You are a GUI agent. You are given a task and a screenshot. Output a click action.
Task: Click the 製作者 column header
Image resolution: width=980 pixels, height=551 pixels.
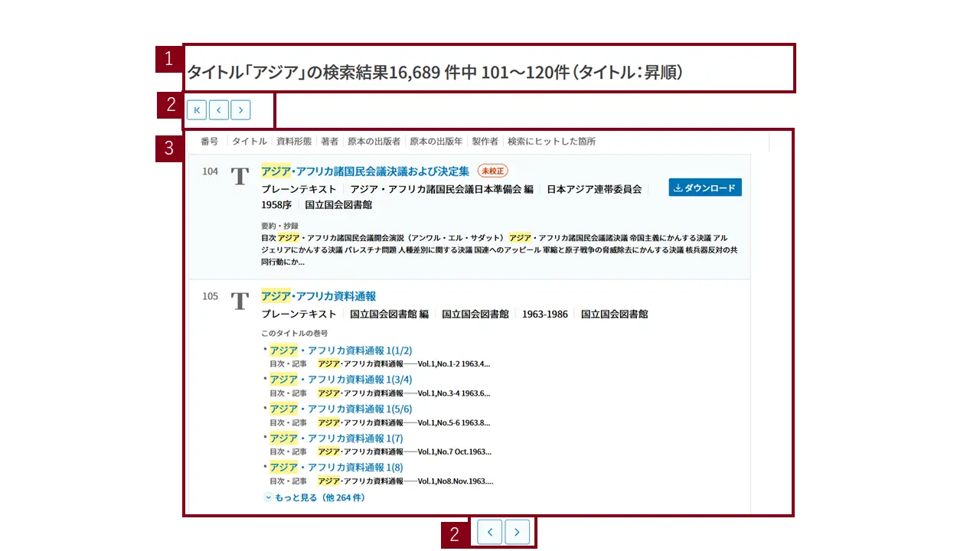(x=485, y=142)
